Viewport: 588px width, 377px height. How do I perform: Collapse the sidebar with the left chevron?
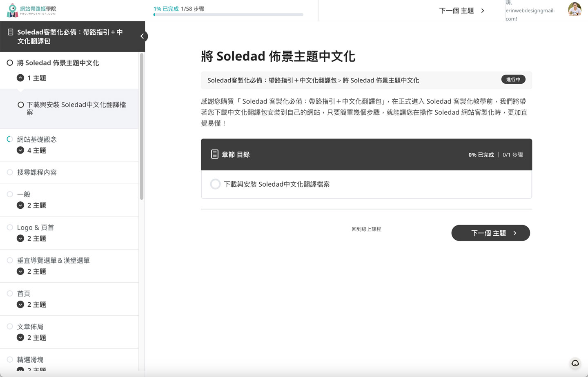pyautogui.click(x=142, y=36)
